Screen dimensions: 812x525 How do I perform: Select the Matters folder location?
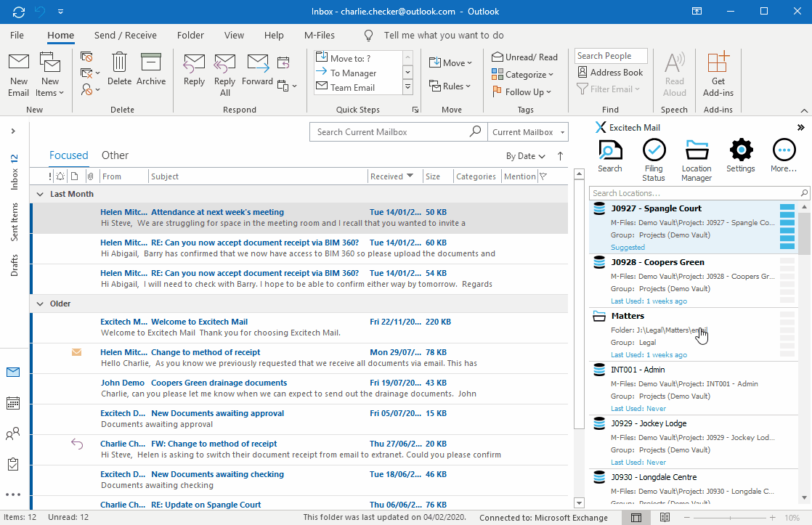click(694, 335)
